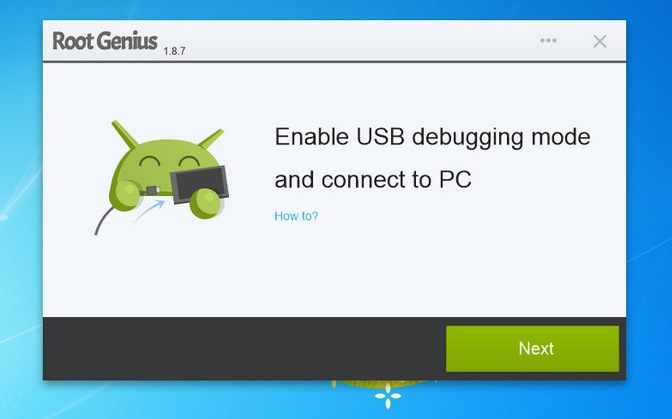Open the How to? help link

[x=296, y=216]
